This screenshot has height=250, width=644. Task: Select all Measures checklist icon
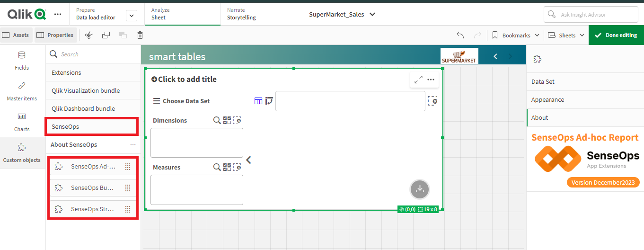click(x=227, y=167)
